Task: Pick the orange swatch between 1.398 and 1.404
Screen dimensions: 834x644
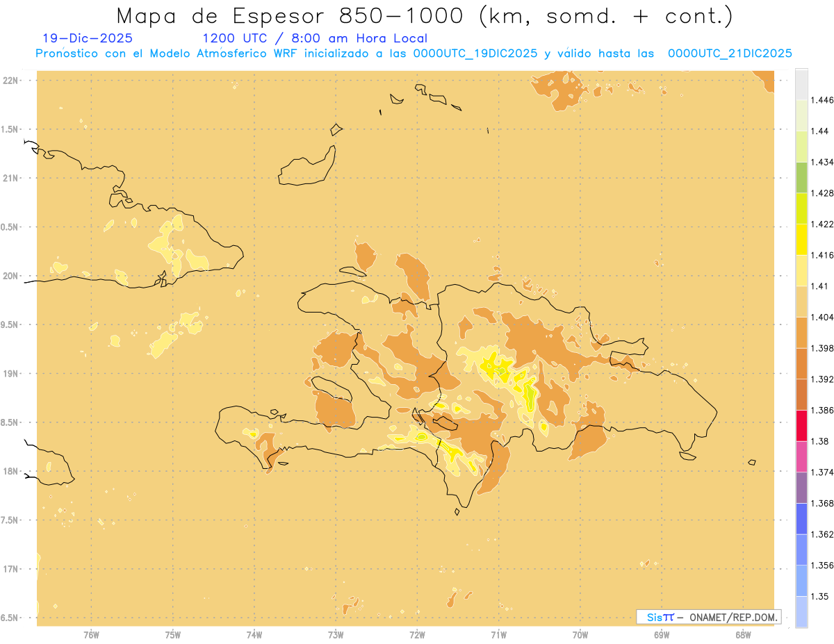Action: coord(801,333)
